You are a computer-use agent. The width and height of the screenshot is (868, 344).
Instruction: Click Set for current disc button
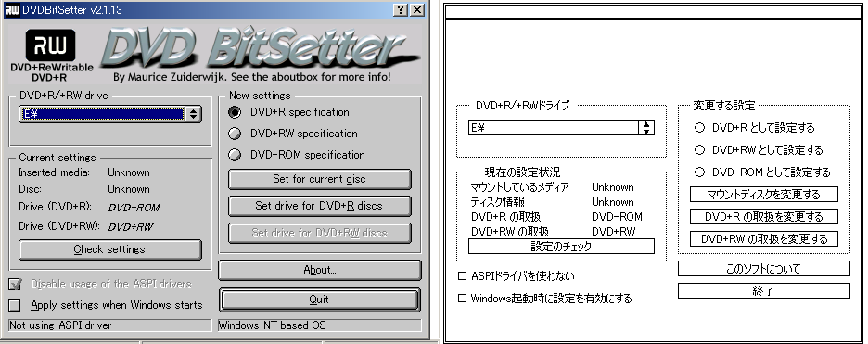point(319,179)
